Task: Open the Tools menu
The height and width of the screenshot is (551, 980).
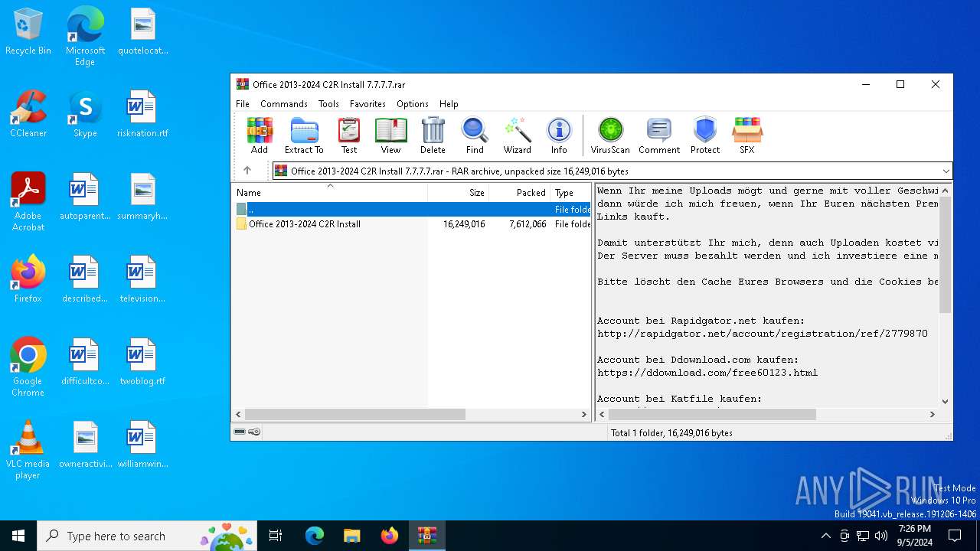Action: (x=328, y=104)
